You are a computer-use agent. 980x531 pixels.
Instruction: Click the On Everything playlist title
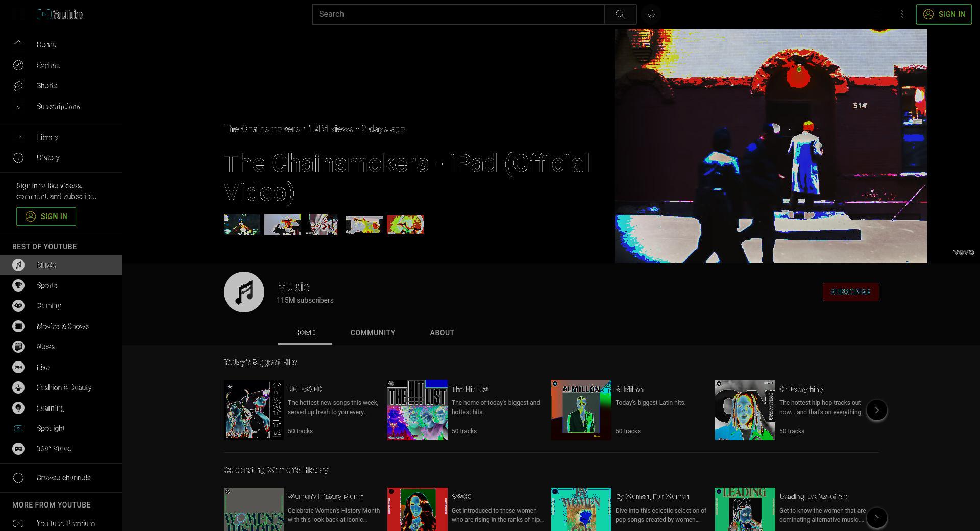pyautogui.click(x=801, y=389)
